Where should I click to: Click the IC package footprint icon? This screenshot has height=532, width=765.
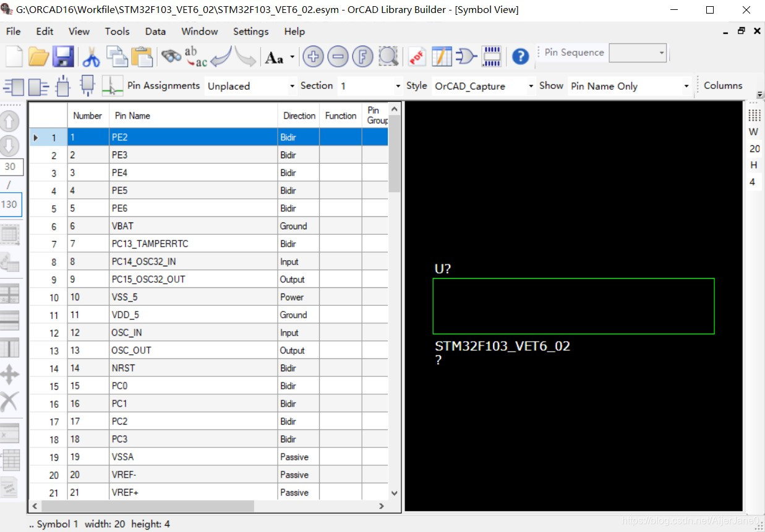tap(492, 57)
